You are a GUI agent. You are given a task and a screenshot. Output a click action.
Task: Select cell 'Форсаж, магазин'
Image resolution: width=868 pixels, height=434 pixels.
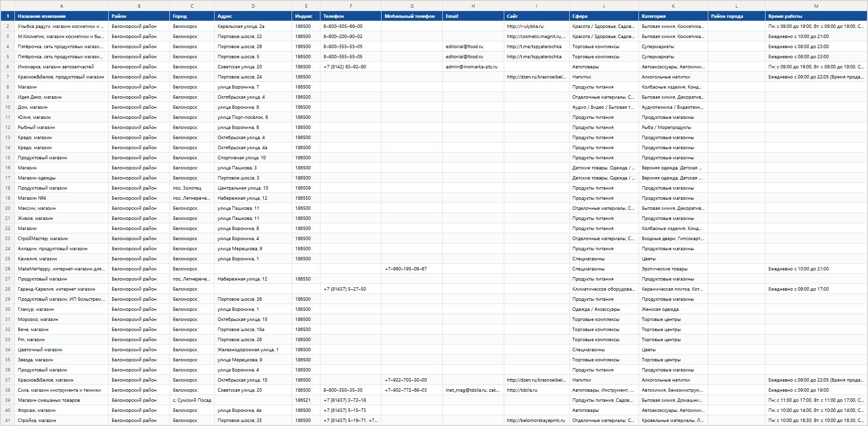(x=62, y=410)
